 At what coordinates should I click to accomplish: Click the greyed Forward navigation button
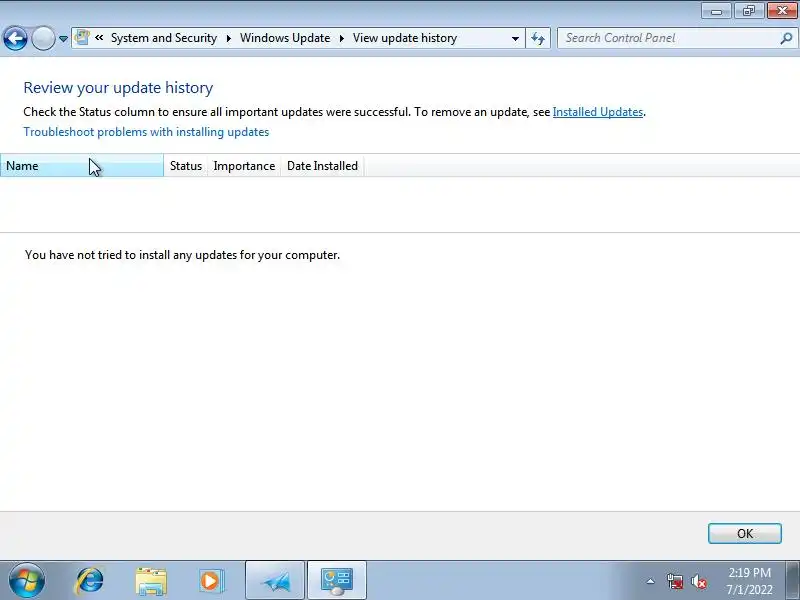point(43,38)
